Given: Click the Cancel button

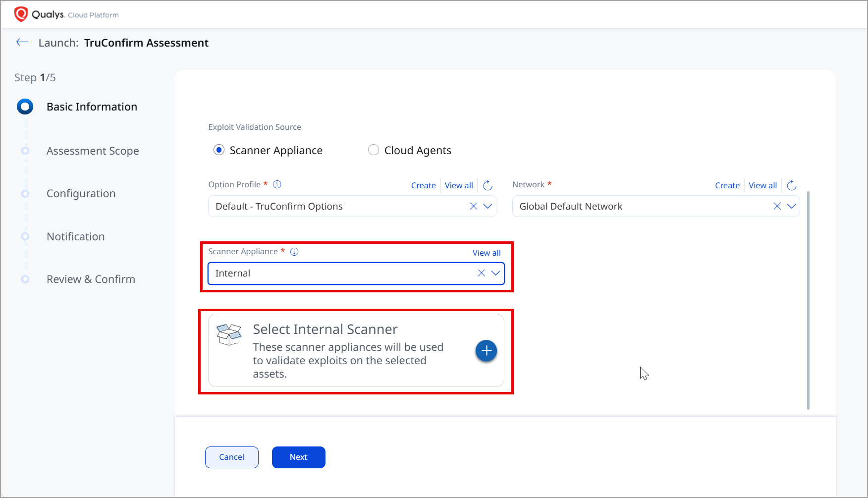Looking at the screenshot, I should [x=232, y=457].
